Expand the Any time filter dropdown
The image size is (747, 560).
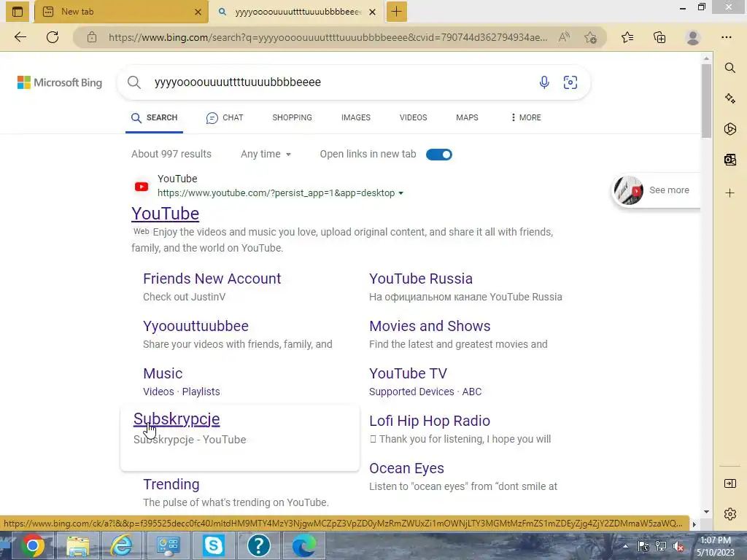[266, 155]
